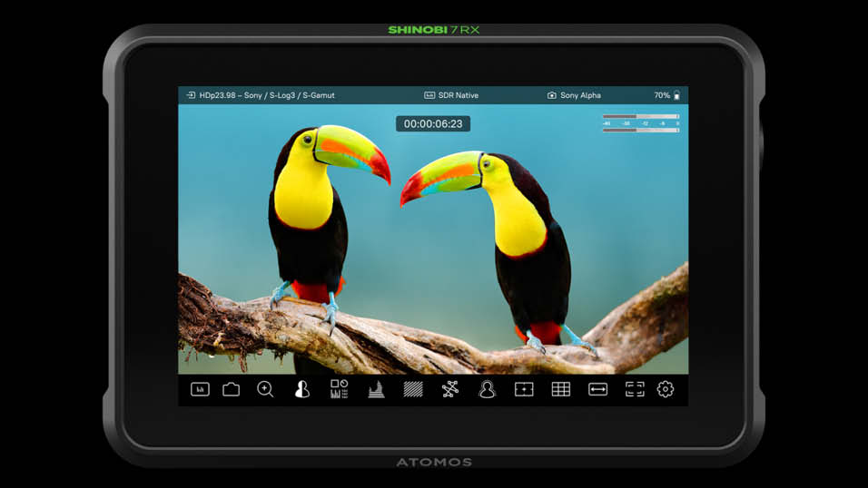
Task: Toggle the focus peaking crossed-lines icon
Action: (x=450, y=389)
